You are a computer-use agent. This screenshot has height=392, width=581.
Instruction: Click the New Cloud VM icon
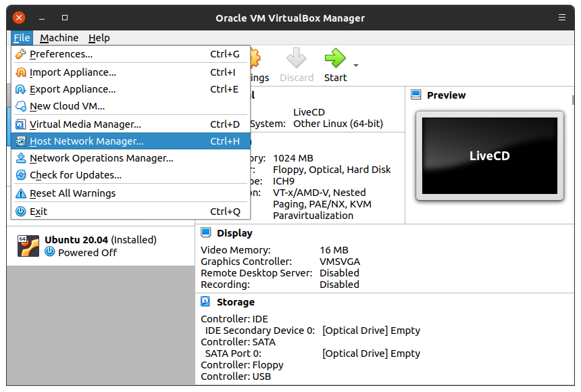click(20, 106)
